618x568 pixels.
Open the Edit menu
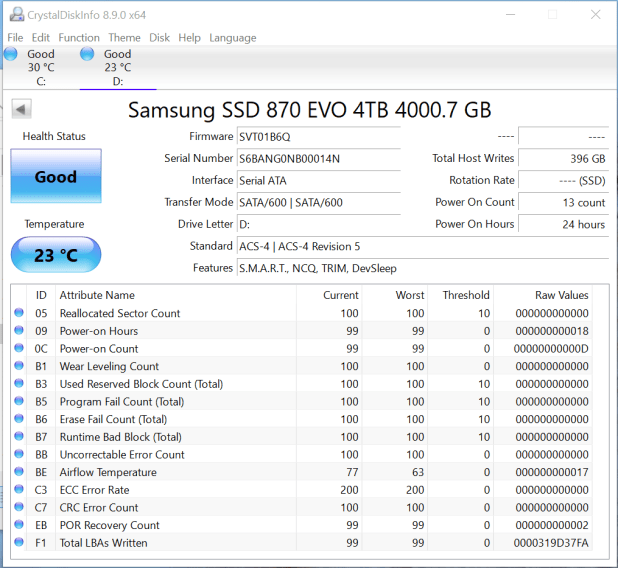click(41, 38)
